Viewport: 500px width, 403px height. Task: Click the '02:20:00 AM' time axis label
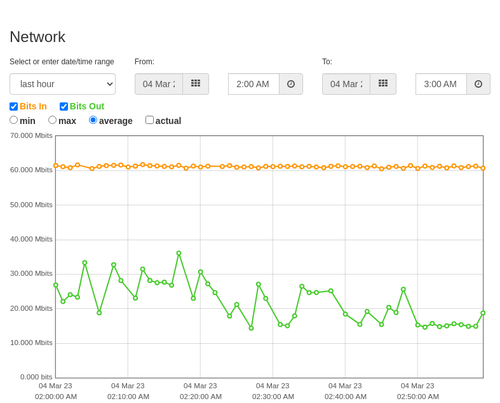[201, 397]
